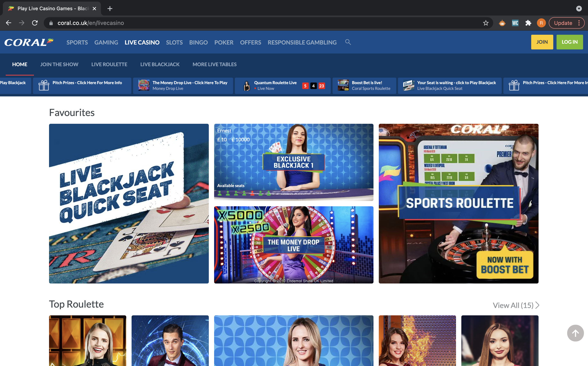
Task: Switch to LIVE ROULETTE tab
Action: (110, 64)
